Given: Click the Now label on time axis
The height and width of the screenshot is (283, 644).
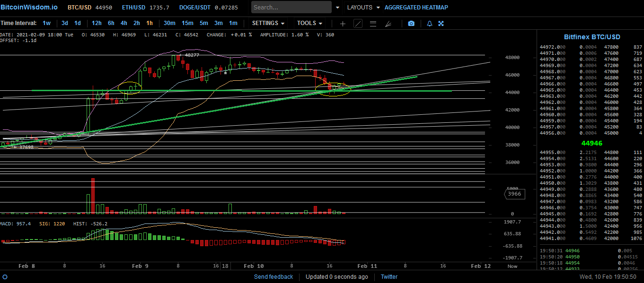Looking at the screenshot, I should coord(512,266).
